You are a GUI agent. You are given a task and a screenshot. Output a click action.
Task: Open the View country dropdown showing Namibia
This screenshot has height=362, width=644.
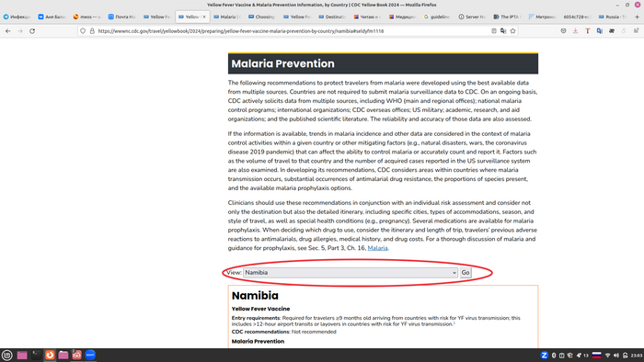(x=351, y=273)
